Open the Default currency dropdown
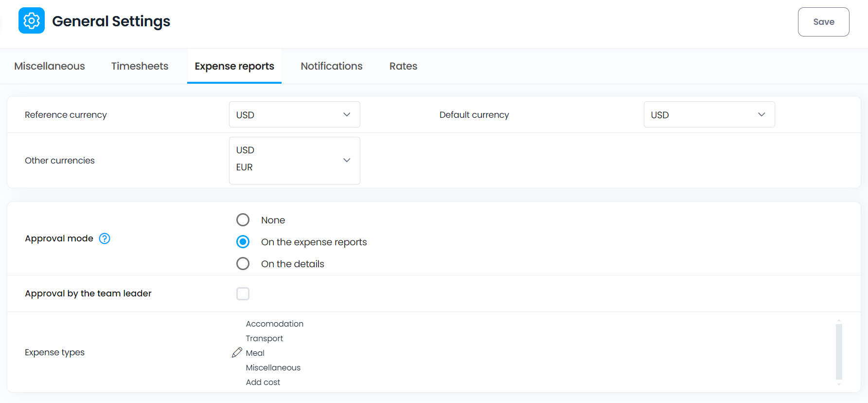The height and width of the screenshot is (403, 868). click(x=709, y=114)
